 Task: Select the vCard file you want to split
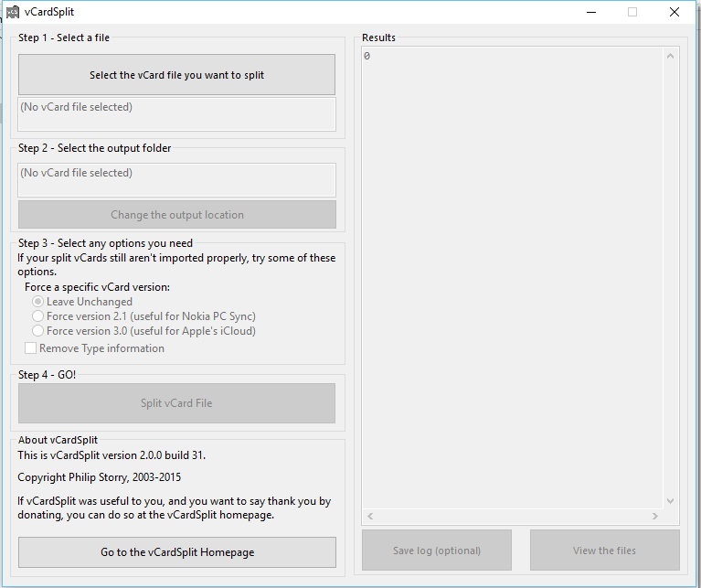(x=176, y=75)
